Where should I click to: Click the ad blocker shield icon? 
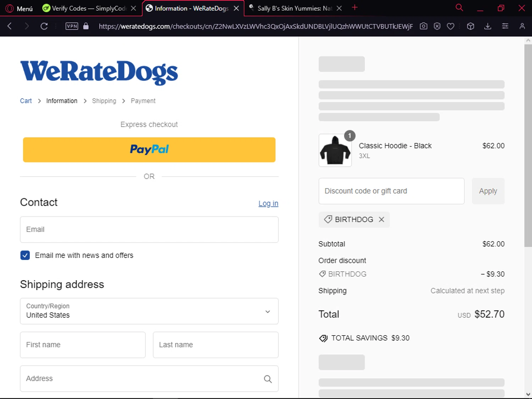[437, 26]
